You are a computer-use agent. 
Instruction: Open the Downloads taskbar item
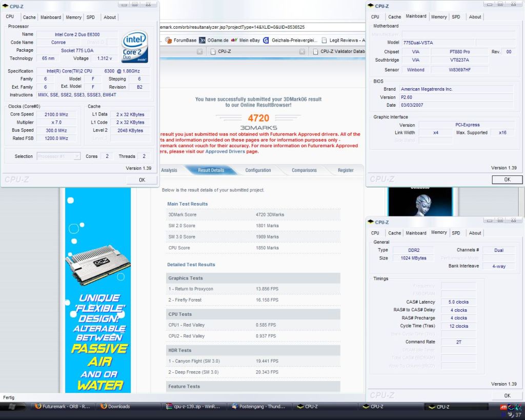pyautogui.click(x=129, y=407)
